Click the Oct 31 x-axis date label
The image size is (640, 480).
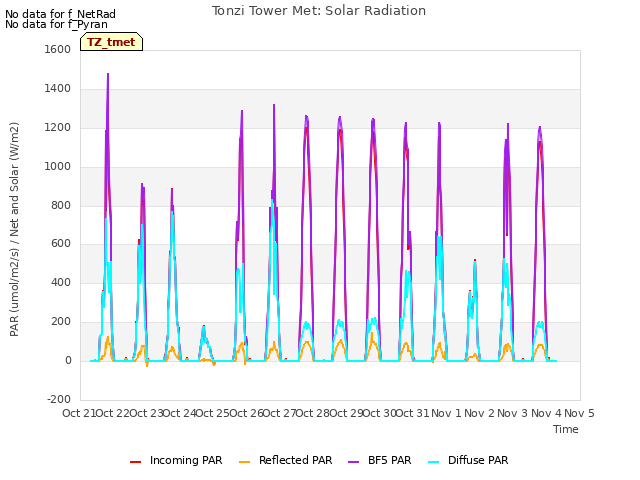click(412, 413)
